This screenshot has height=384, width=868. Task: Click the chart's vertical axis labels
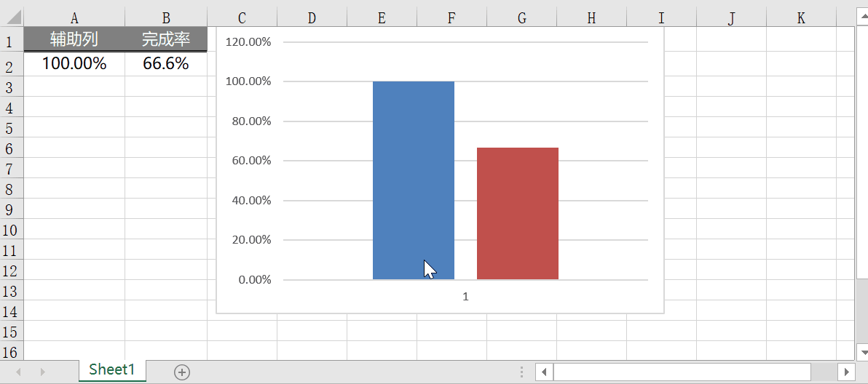pos(248,161)
